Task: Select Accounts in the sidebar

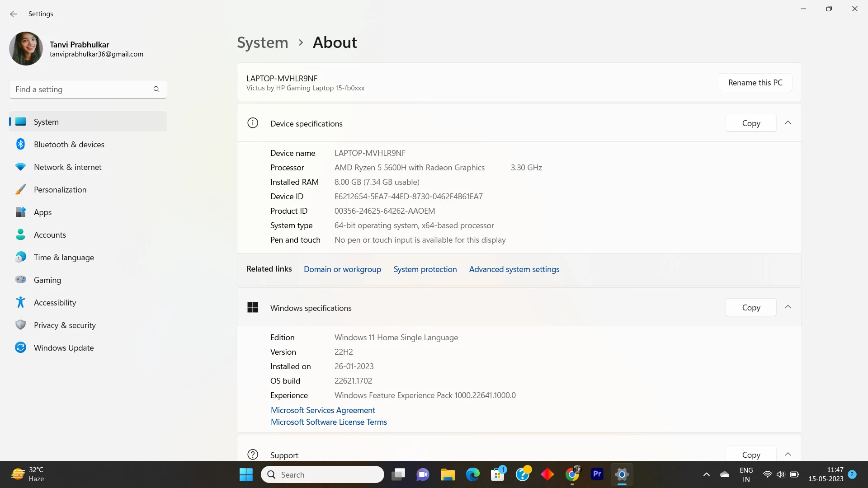Action: [x=50, y=235]
